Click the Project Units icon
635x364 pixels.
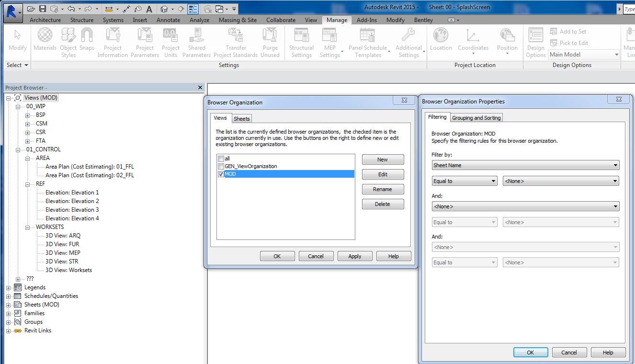(170, 34)
